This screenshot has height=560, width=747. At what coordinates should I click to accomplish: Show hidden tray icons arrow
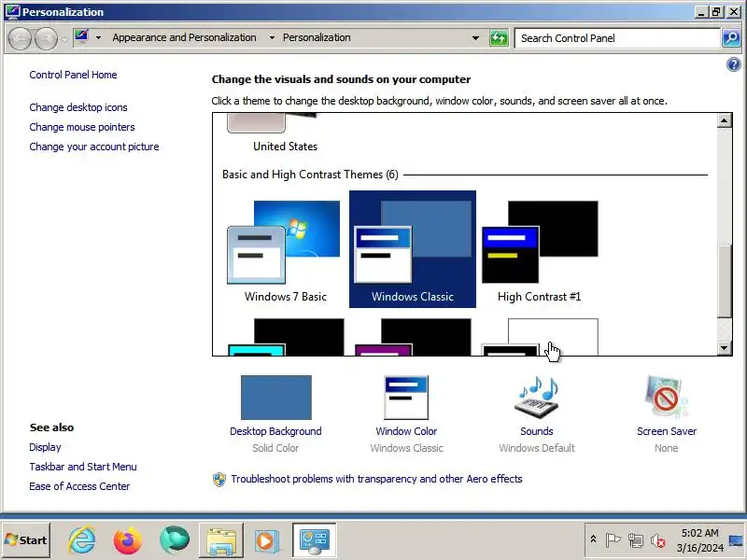(593, 539)
